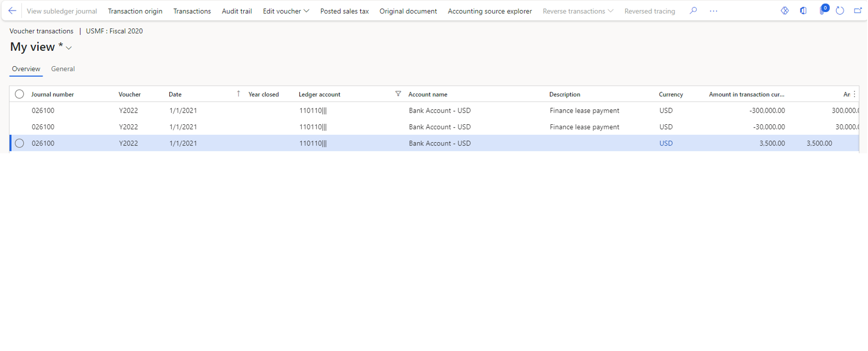This screenshot has height=351, width=868.
Task: Open the more options ellipsis in action bar
Action: click(713, 11)
